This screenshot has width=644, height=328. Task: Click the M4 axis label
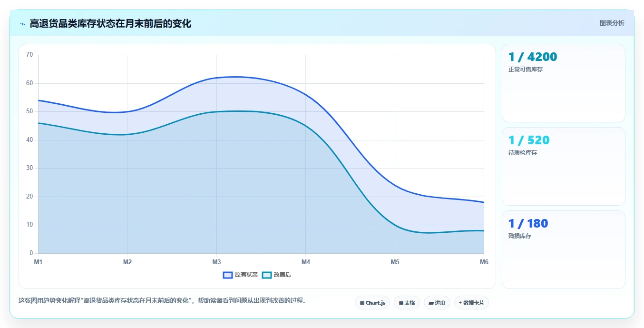coord(306,262)
